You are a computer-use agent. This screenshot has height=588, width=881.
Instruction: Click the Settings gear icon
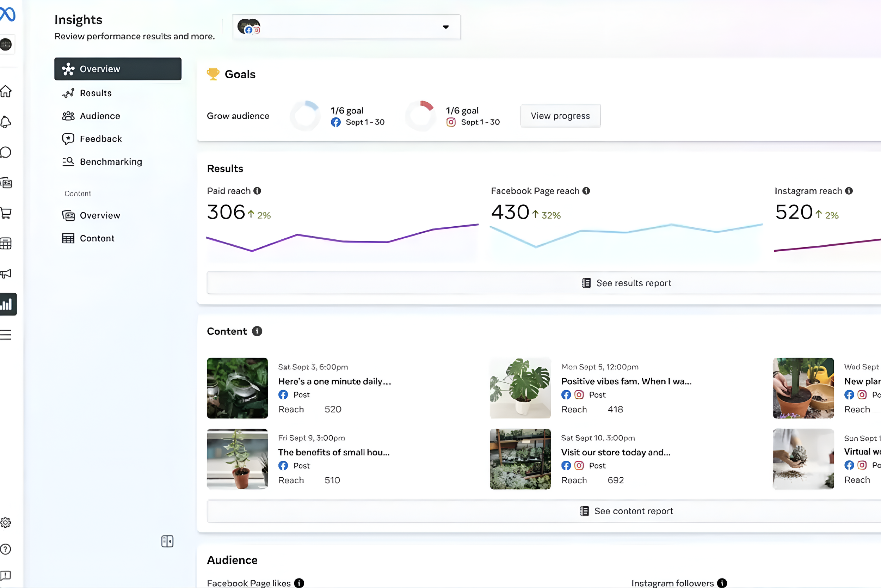click(x=6, y=522)
